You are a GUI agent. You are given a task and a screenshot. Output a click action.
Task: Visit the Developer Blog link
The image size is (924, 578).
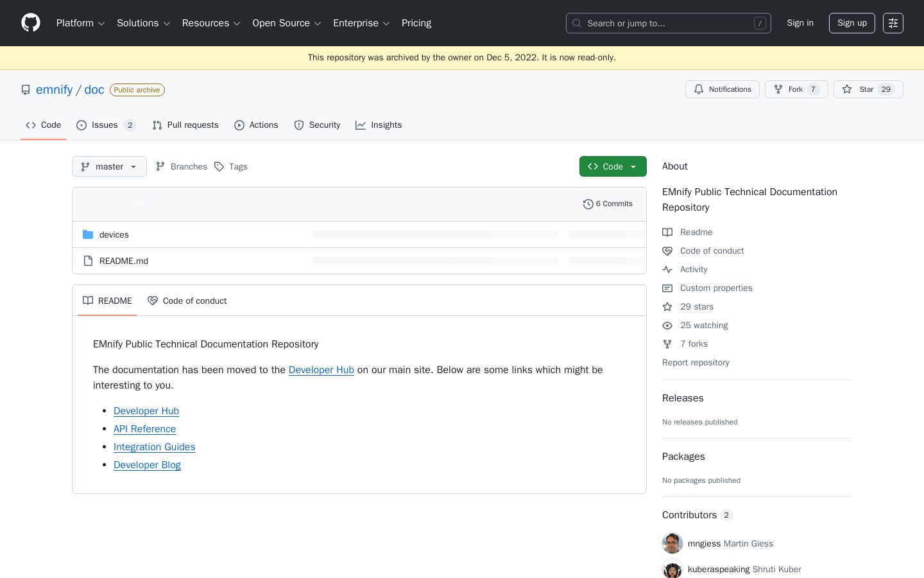coord(147,465)
